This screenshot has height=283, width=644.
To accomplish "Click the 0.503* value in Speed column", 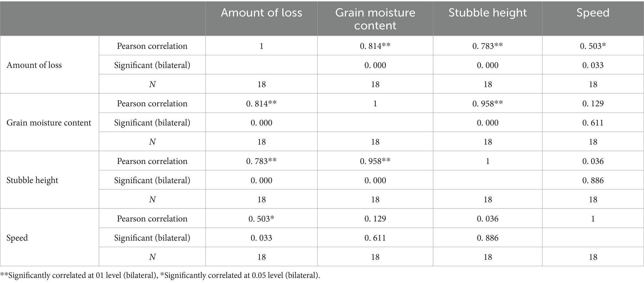I will pos(593,46).
